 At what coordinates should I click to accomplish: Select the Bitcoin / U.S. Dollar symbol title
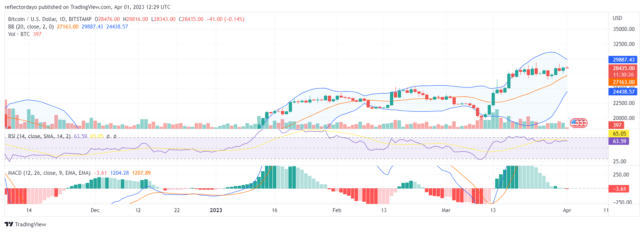coord(50,19)
